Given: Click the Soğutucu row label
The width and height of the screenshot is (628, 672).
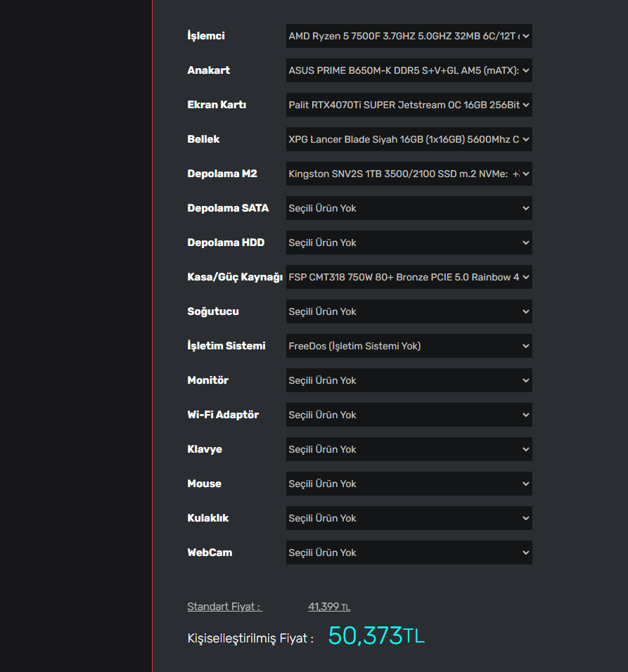Looking at the screenshot, I should pos(213,311).
